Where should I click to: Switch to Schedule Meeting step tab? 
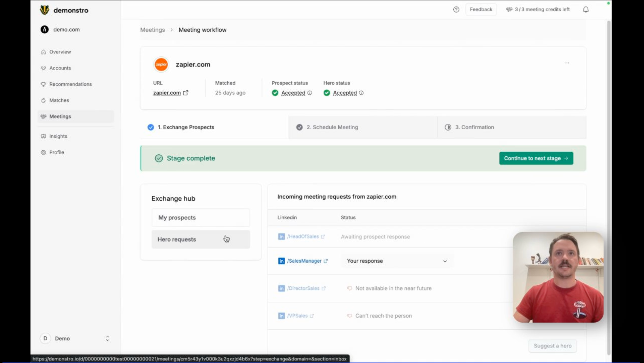[332, 127]
